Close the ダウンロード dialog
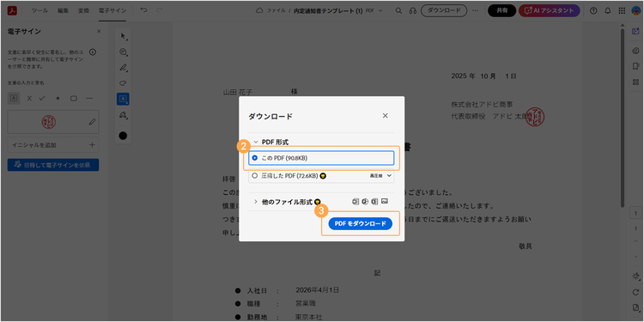This screenshot has width=644, height=322. pos(386,116)
